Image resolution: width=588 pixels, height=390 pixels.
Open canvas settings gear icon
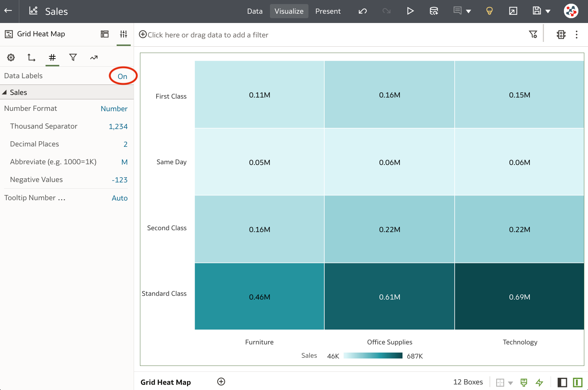pos(561,34)
